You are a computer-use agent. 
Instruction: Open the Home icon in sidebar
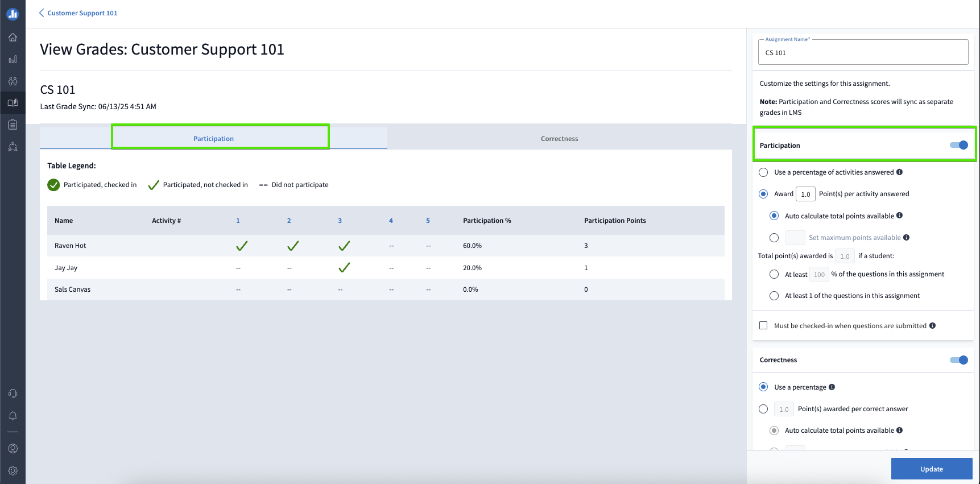point(13,38)
